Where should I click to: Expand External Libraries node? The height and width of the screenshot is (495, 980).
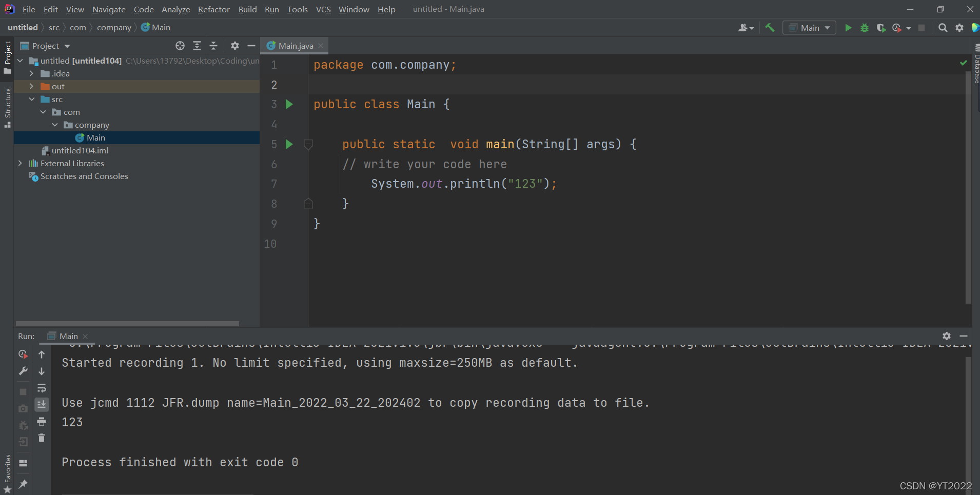[20, 163]
